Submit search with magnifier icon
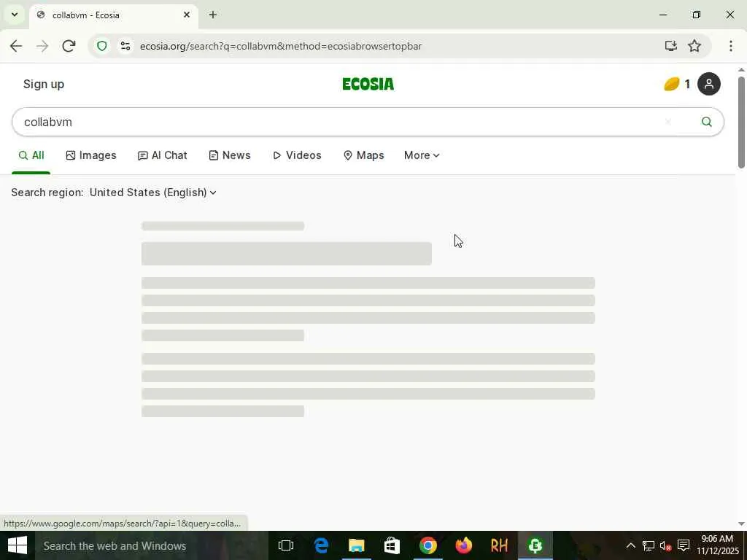 click(706, 122)
